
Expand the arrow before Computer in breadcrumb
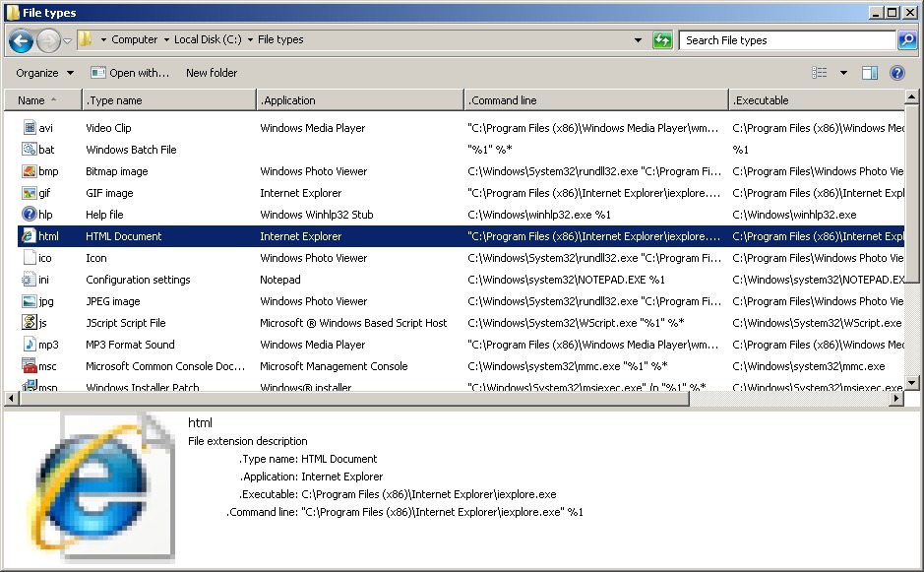103,40
